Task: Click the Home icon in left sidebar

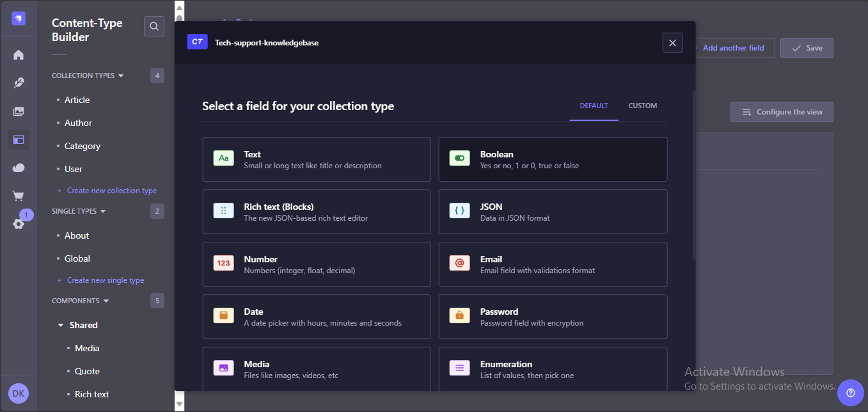Action: click(19, 55)
